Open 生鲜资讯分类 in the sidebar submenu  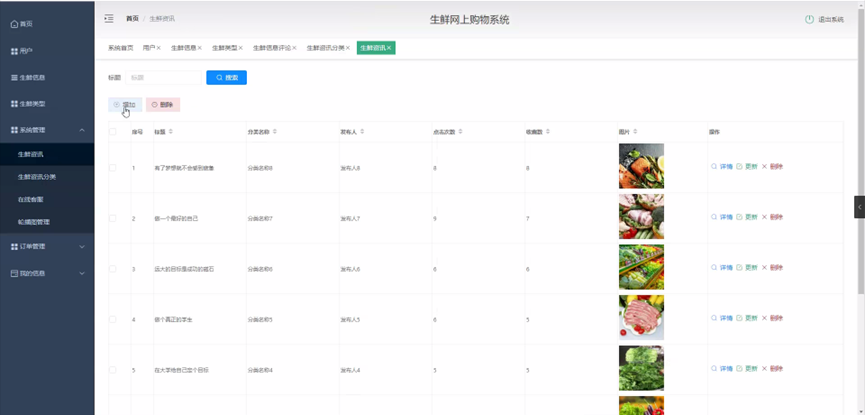[x=47, y=177]
